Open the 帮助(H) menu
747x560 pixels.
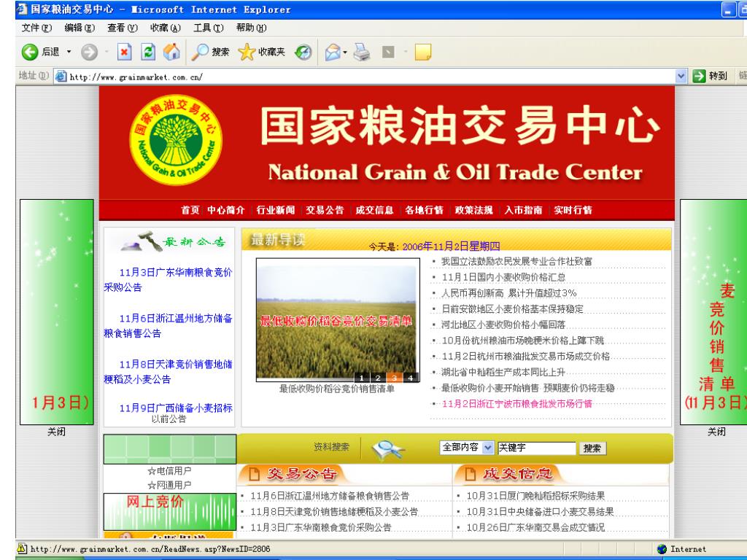(251, 28)
